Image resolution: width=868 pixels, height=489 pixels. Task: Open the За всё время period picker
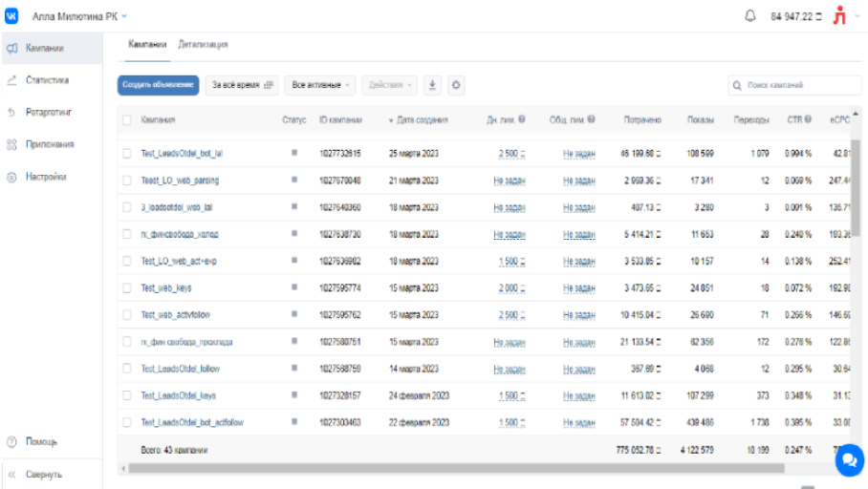[242, 85]
